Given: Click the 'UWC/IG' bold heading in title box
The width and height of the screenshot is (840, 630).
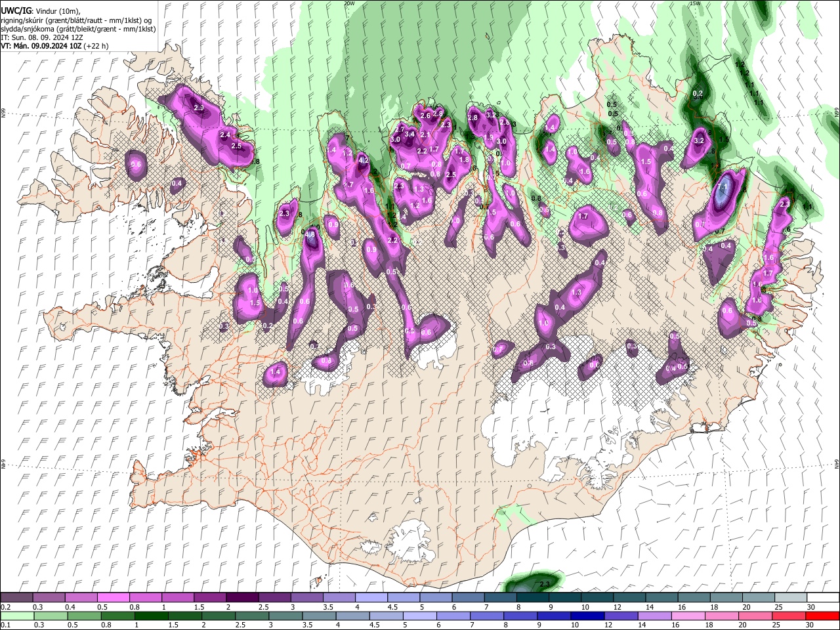Looking at the screenshot, I should pos(16,10).
